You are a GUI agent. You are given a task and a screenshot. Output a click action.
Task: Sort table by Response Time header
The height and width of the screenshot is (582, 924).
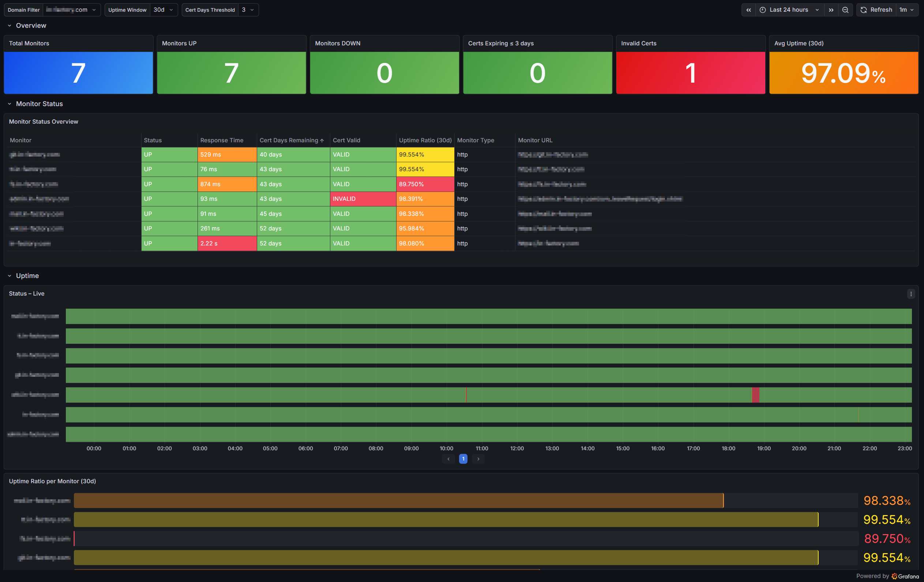click(221, 140)
